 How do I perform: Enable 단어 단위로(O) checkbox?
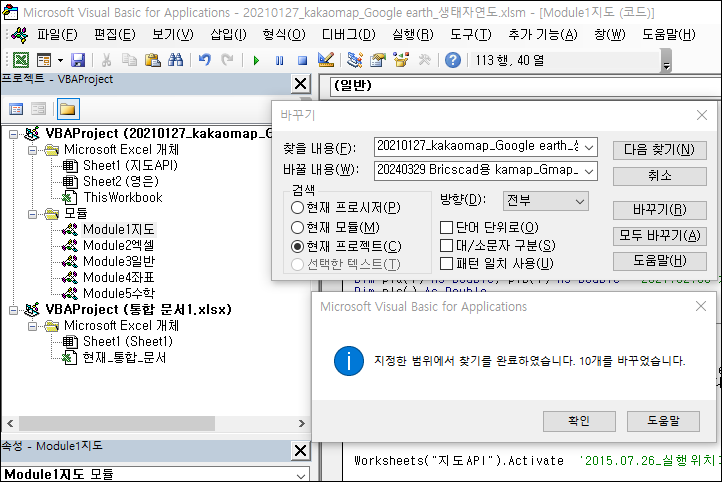click(446, 227)
